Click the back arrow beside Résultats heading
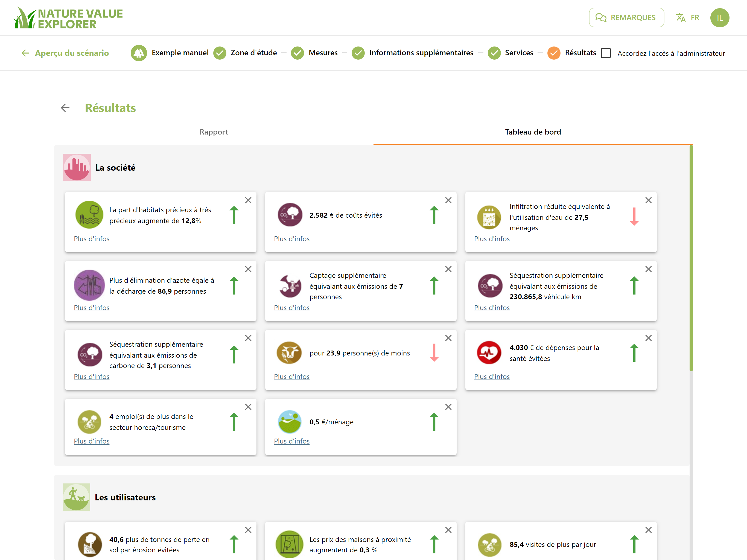This screenshot has height=560, width=747. click(65, 108)
